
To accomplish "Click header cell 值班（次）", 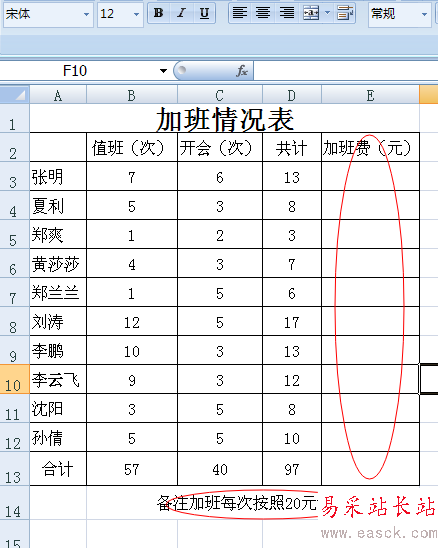I will tap(132, 147).
